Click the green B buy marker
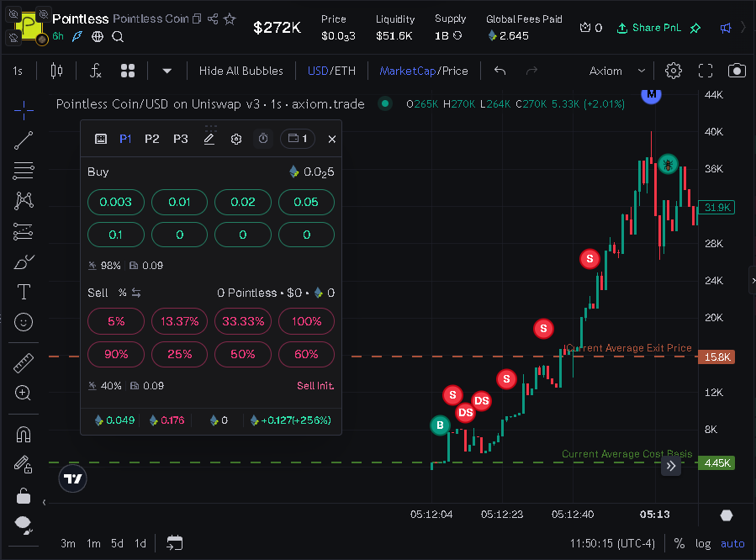 click(x=440, y=425)
